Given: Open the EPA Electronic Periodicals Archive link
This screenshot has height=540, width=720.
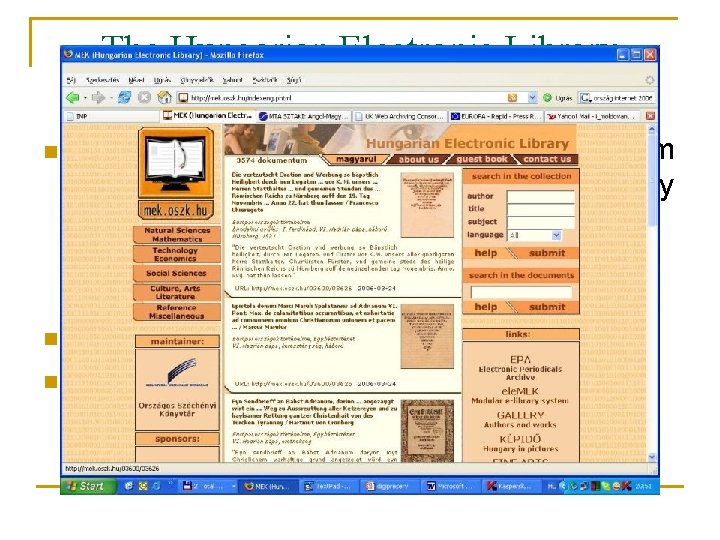Looking at the screenshot, I should point(520,368).
